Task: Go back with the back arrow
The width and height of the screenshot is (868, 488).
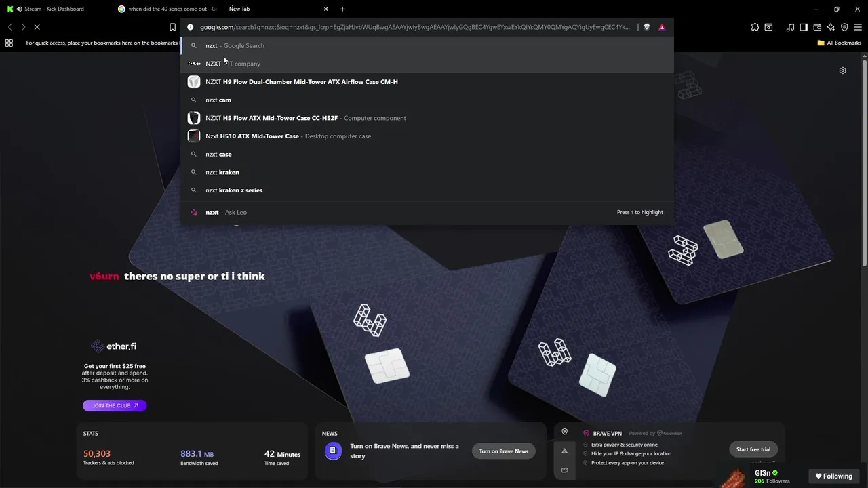Action: click(9, 27)
